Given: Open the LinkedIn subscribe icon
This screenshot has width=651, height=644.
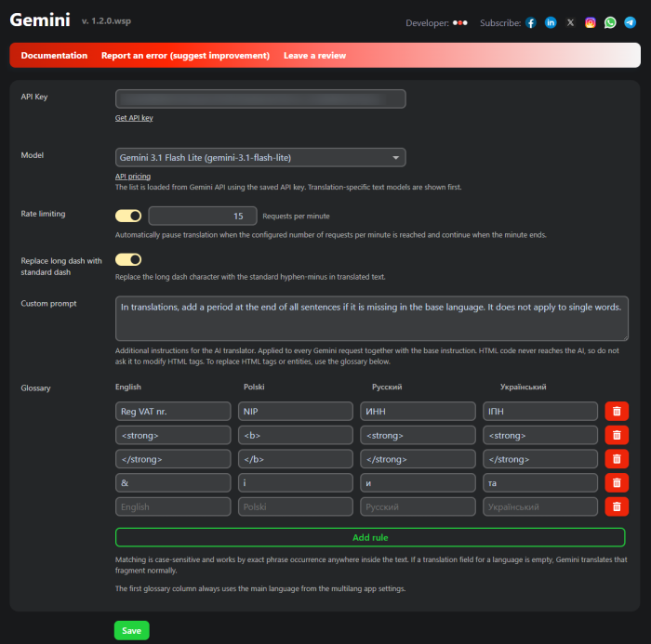Looking at the screenshot, I should click(x=551, y=23).
